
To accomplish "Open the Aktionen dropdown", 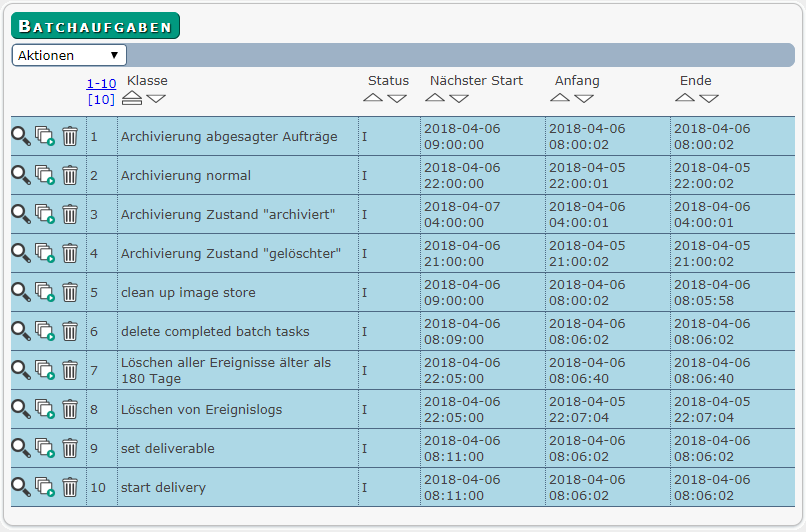I will (x=69, y=55).
